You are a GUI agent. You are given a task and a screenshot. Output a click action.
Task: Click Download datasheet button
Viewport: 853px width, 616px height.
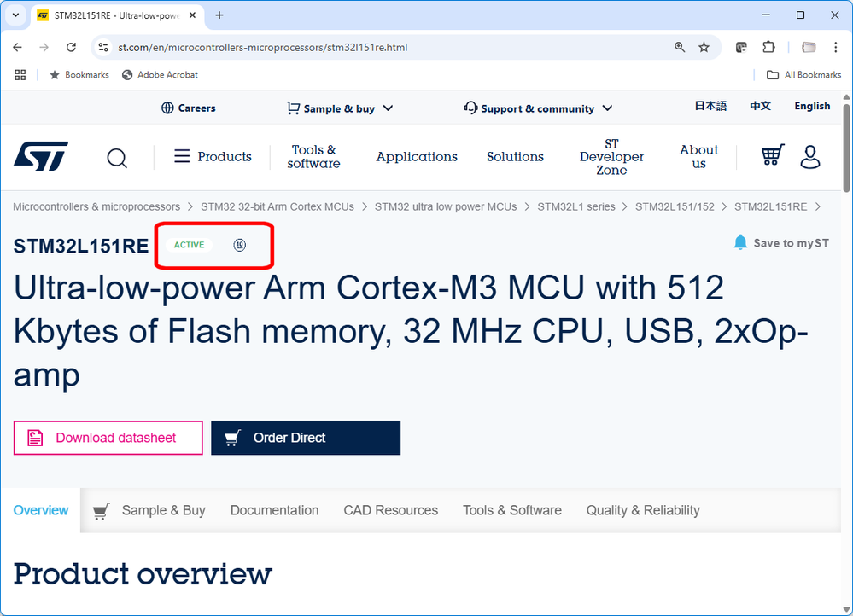pos(108,438)
